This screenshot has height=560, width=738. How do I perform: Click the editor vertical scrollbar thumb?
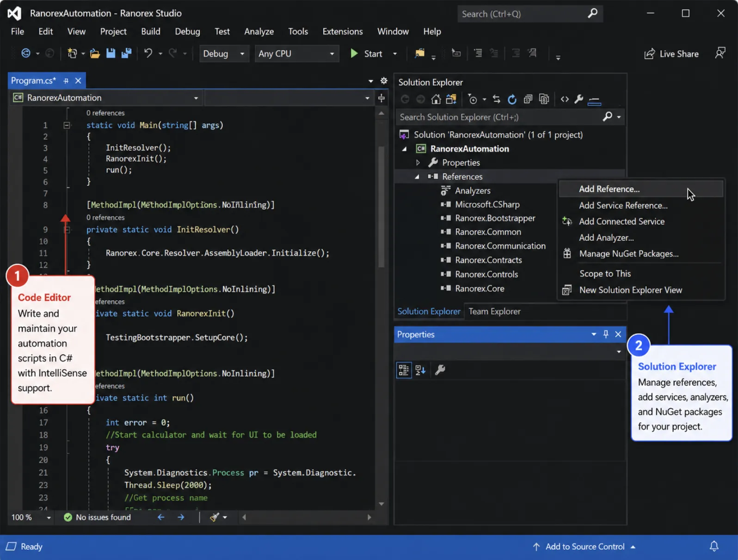(381, 207)
